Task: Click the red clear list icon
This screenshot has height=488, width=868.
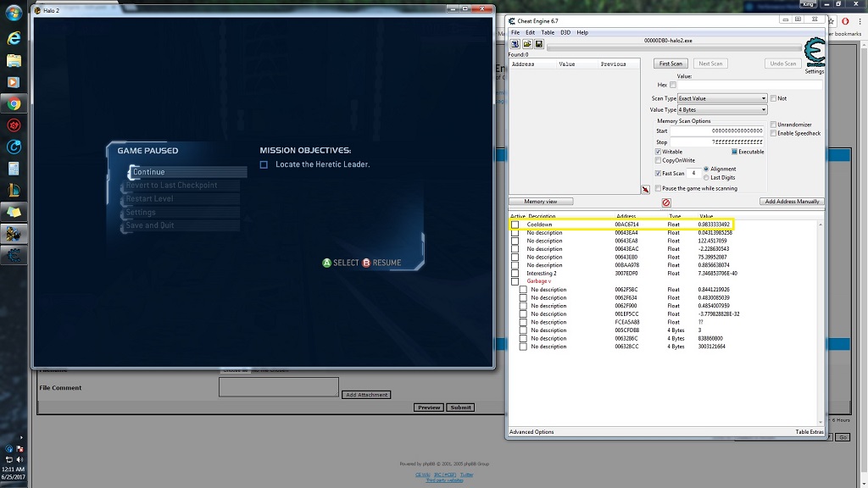Action: pyautogui.click(x=666, y=202)
